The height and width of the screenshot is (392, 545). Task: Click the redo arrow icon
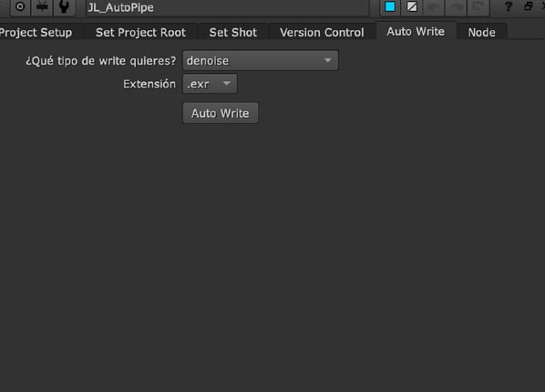coord(456,6)
